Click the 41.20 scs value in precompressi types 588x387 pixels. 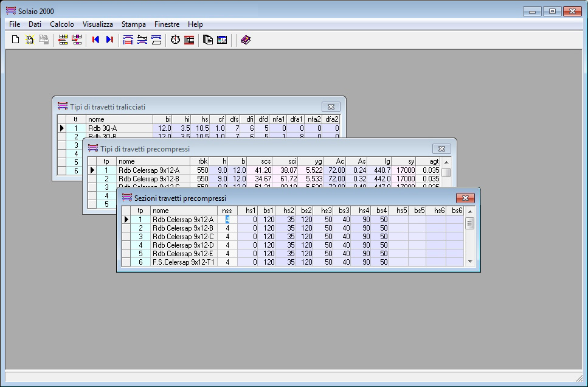tap(260, 170)
